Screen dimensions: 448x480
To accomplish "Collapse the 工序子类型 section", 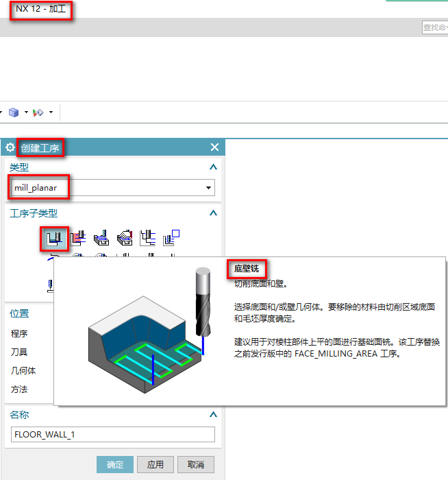I will (x=213, y=213).
